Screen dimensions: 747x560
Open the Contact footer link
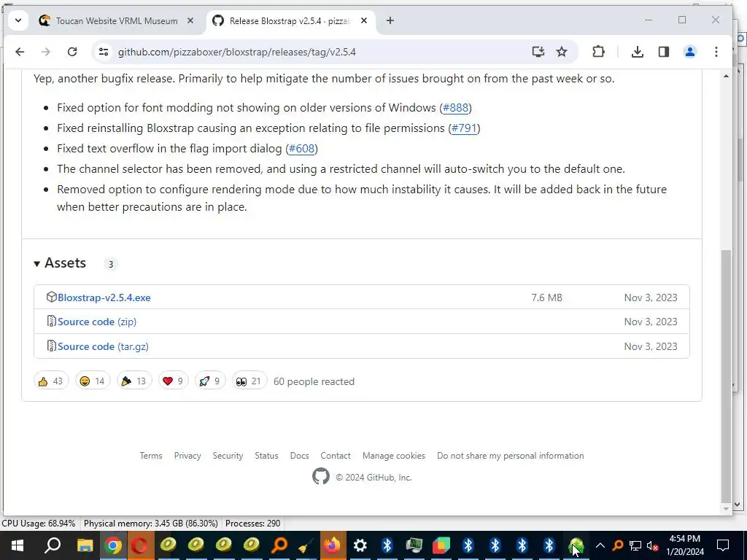(x=336, y=456)
